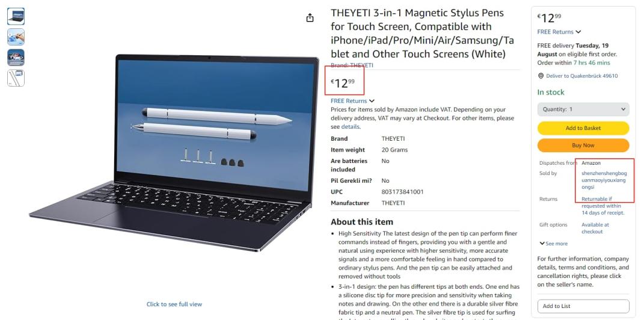The height and width of the screenshot is (320, 644).
Task: Open the seller name link
Action: click(604, 180)
